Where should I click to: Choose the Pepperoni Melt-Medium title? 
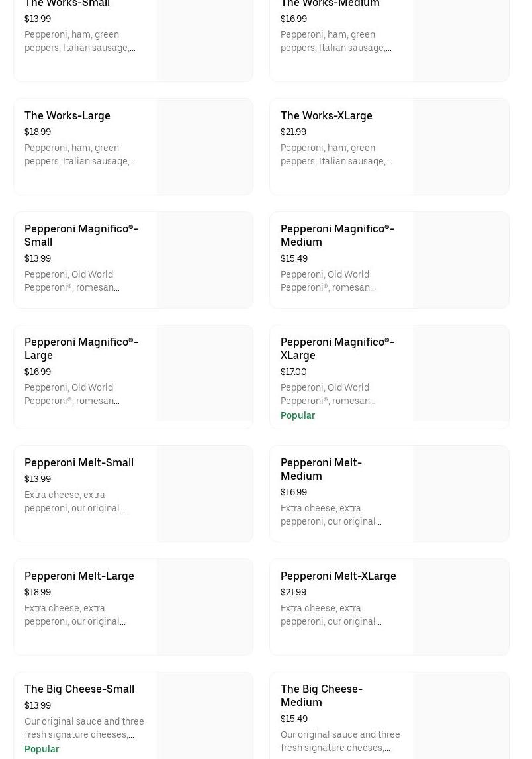pos(321,469)
